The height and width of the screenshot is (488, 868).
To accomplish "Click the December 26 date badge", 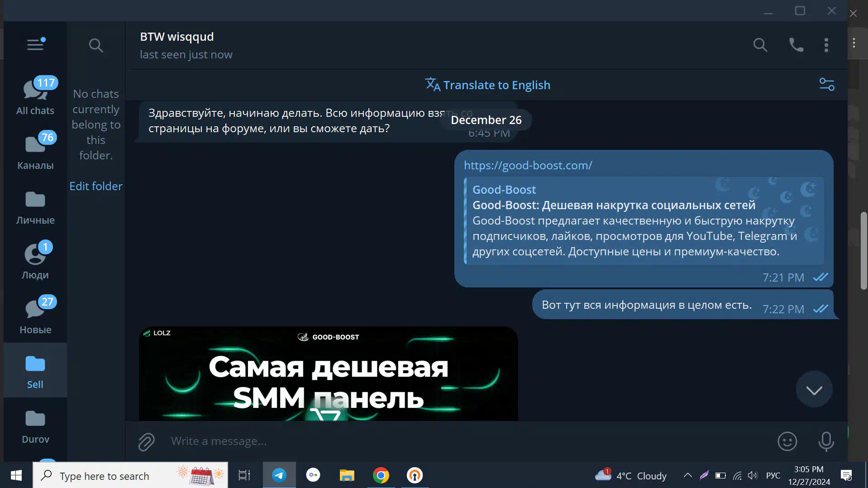I will coord(486,120).
